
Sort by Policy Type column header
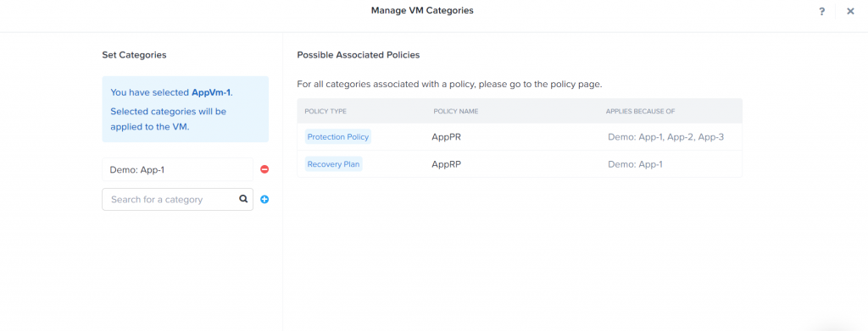325,111
